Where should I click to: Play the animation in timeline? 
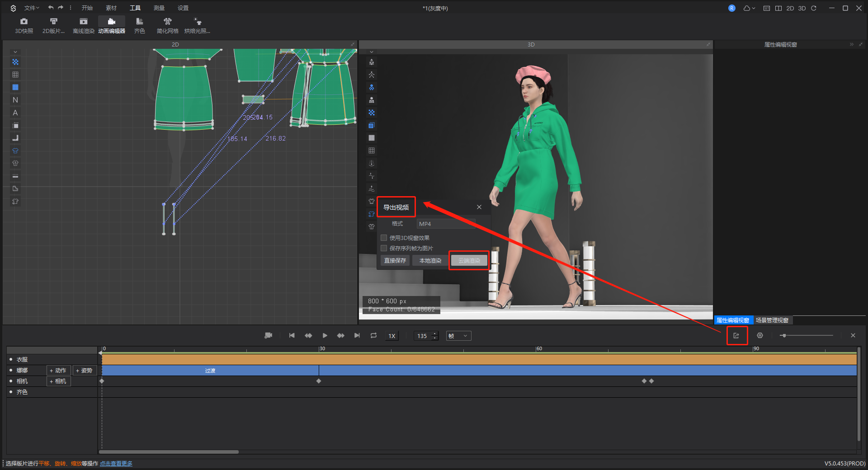coord(325,336)
